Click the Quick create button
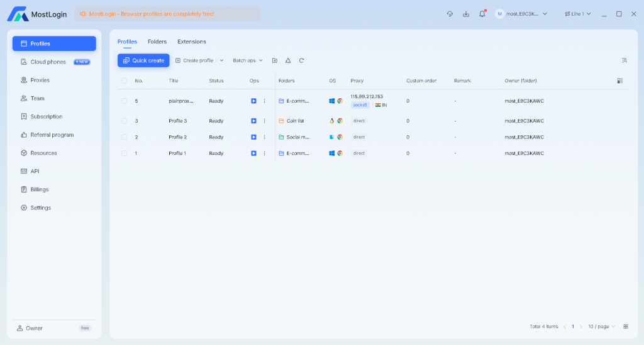This screenshot has width=644, height=345. 143,60
